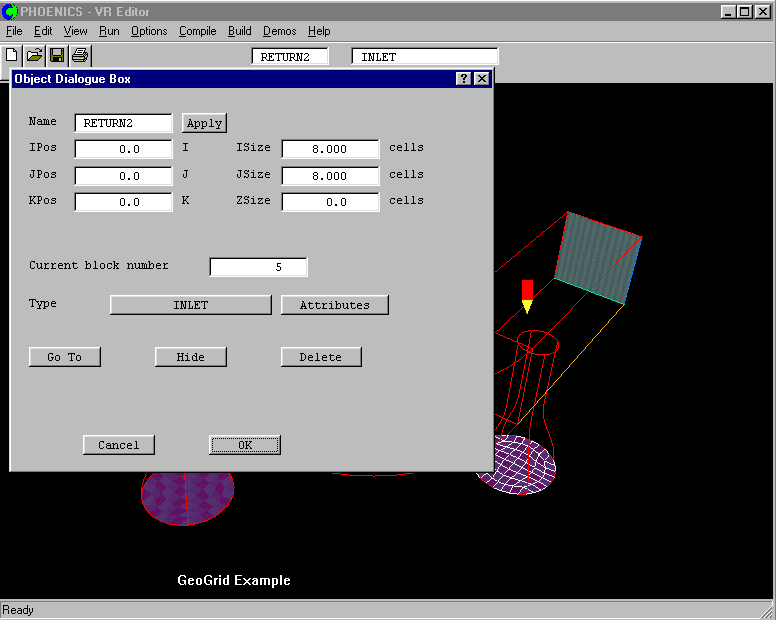Click the Open folder toolbar icon
The image size is (776, 620).
[x=34, y=55]
